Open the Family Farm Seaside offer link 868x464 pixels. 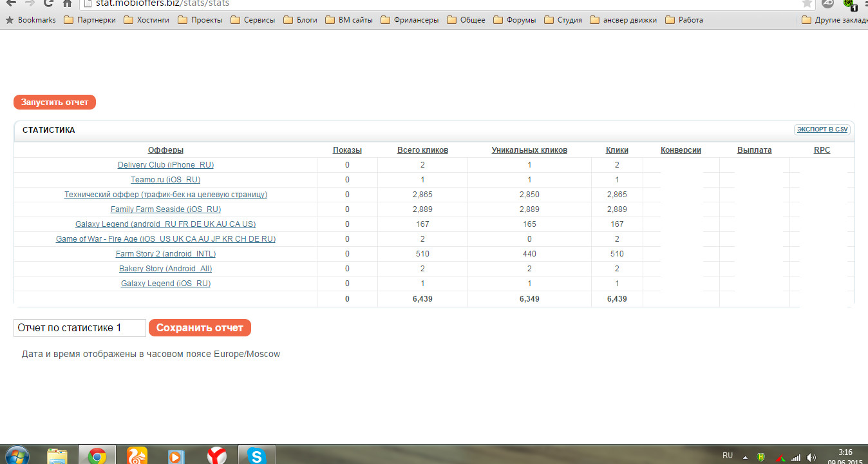pos(165,209)
